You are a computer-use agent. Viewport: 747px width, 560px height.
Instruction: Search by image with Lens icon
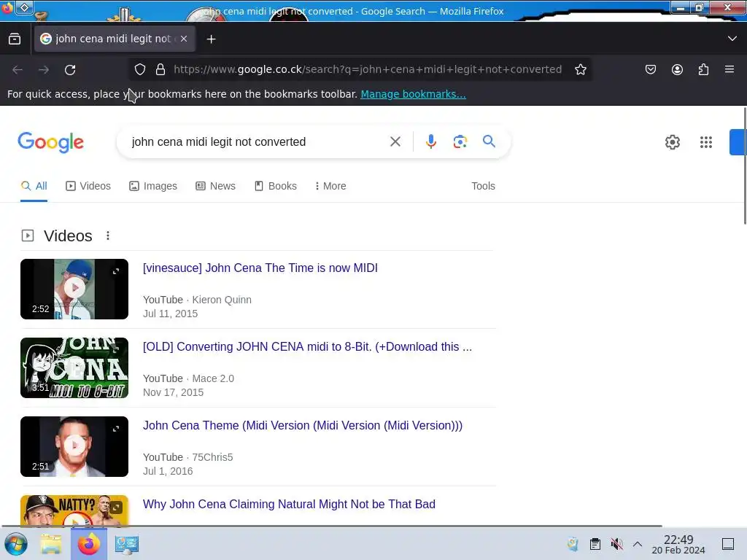pyautogui.click(x=460, y=141)
